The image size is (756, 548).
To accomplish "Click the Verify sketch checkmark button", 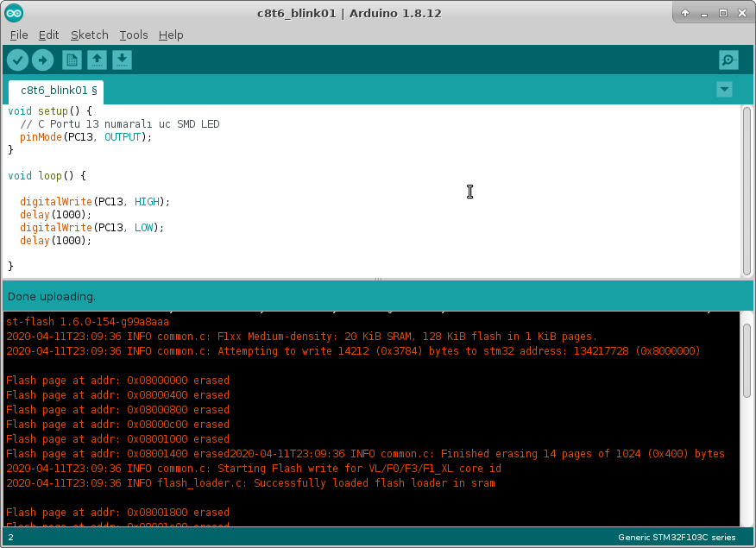I will coord(18,60).
